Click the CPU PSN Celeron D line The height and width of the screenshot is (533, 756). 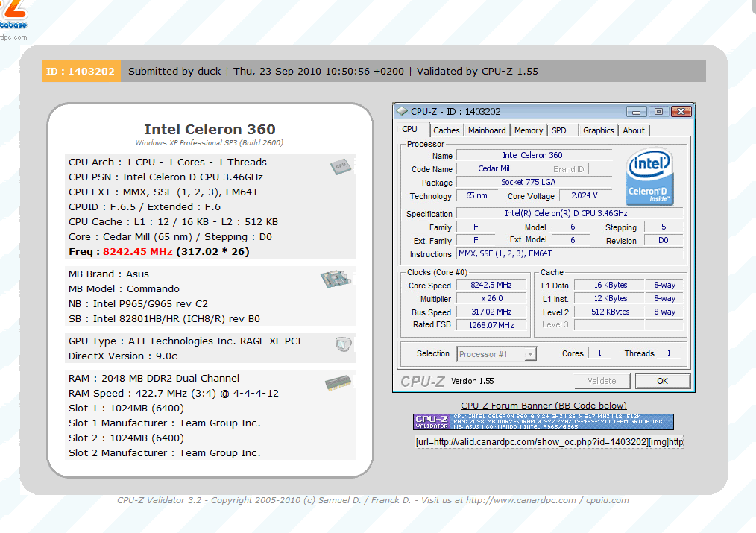[x=166, y=177]
